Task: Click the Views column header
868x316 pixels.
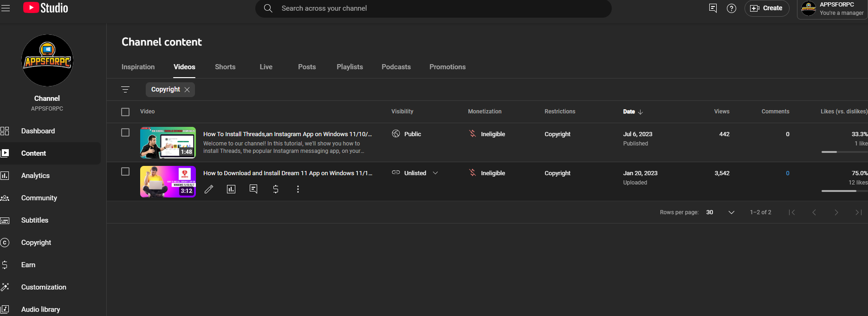Action: [x=722, y=112]
